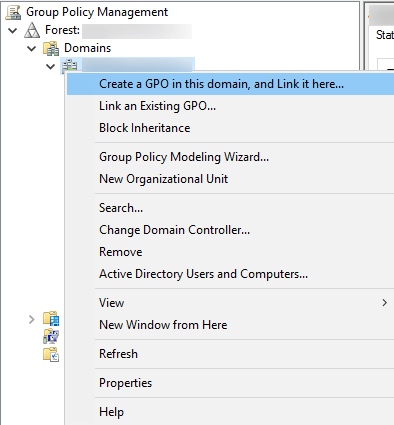Click the Domains folder icon
Image resolution: width=394 pixels, height=425 pixels.
(51, 48)
